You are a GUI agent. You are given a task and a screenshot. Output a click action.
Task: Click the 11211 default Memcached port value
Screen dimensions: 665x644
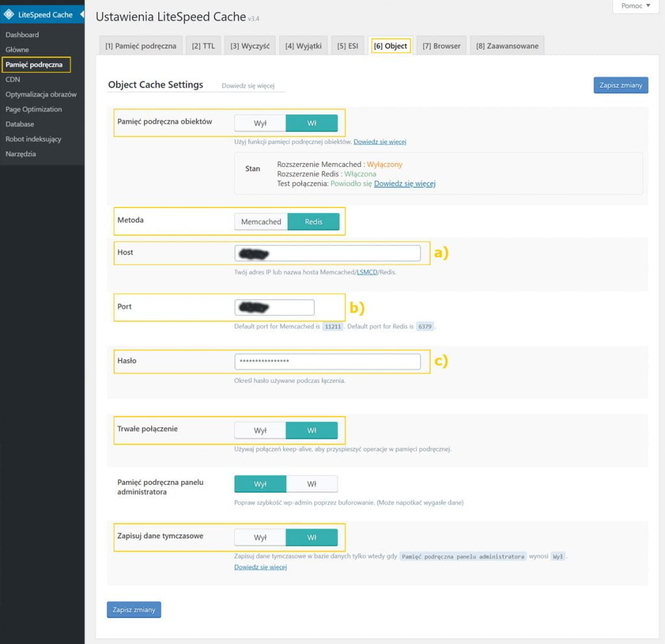coord(333,326)
